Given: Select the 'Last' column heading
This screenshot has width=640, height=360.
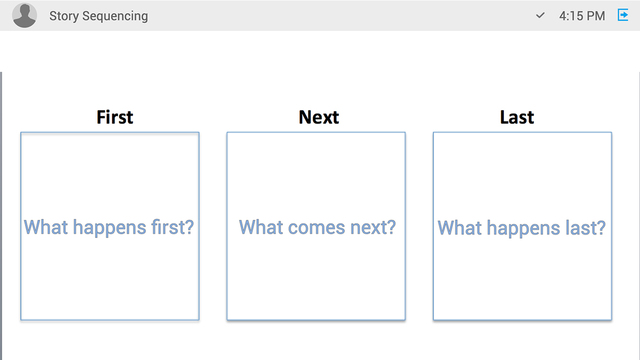Looking at the screenshot, I should click(x=517, y=117).
